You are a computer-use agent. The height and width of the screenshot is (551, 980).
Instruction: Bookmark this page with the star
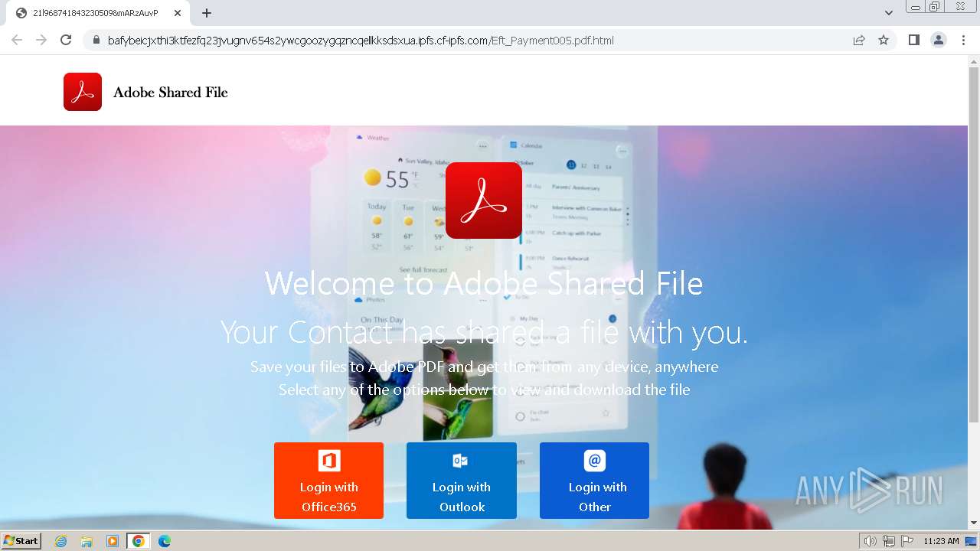click(x=884, y=41)
